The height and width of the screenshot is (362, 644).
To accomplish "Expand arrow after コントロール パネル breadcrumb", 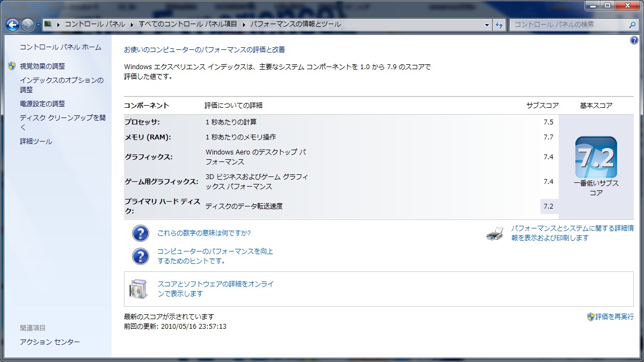I will 132,24.
